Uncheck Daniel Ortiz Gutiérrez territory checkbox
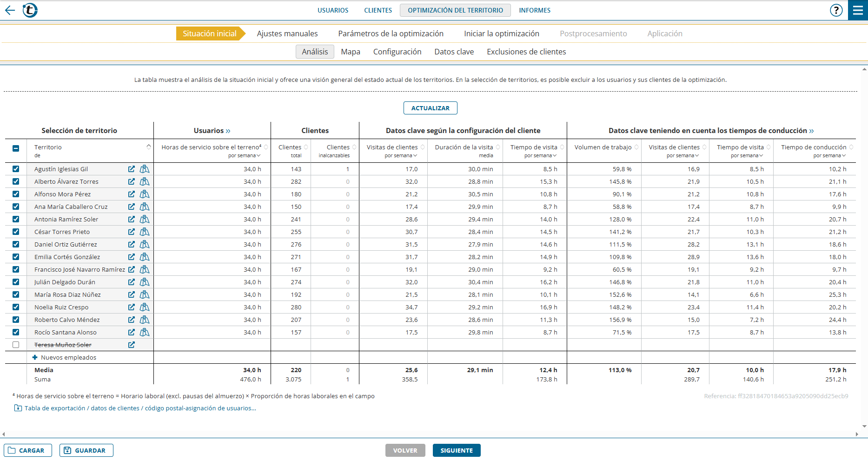Viewport: 868px width, 461px height. [x=16, y=245]
